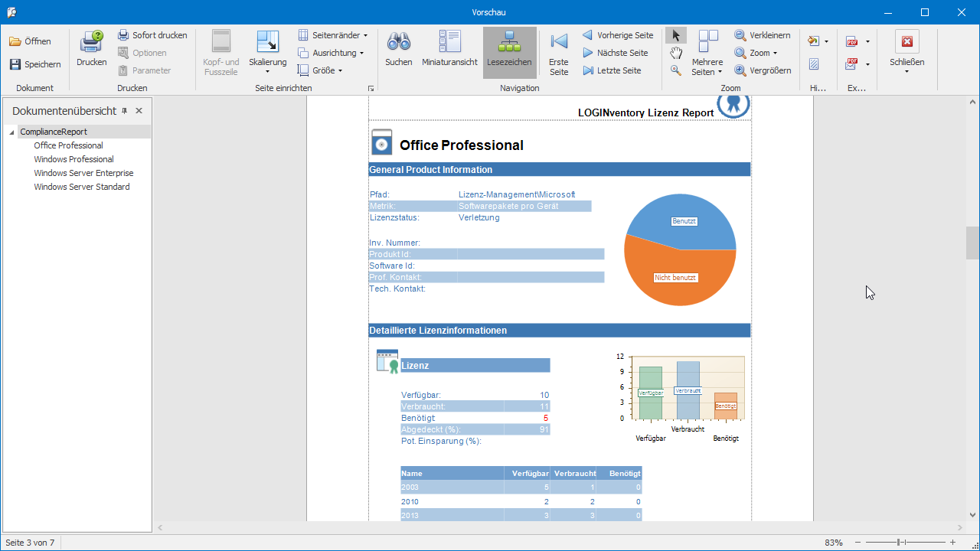The image size is (980, 551).
Task: Open the Größe paper size dropdown
Action: pos(319,70)
